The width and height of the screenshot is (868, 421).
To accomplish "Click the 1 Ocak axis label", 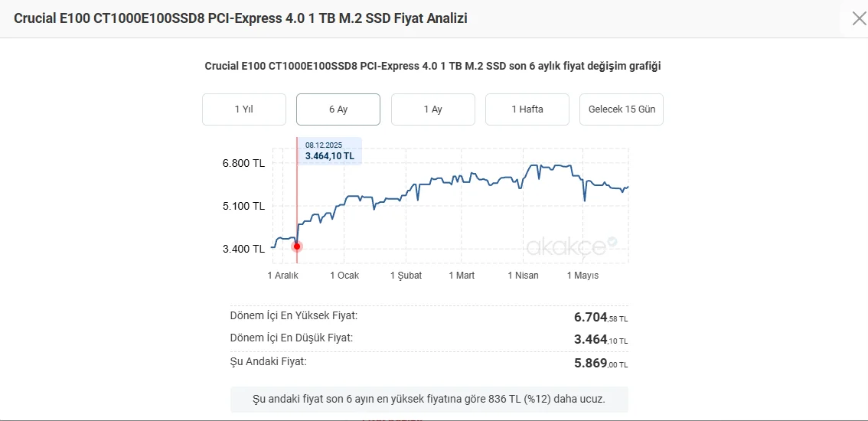I will (x=344, y=276).
